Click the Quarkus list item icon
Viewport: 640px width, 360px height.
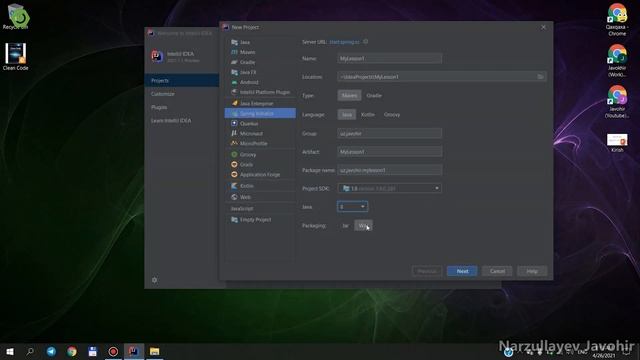(x=234, y=123)
